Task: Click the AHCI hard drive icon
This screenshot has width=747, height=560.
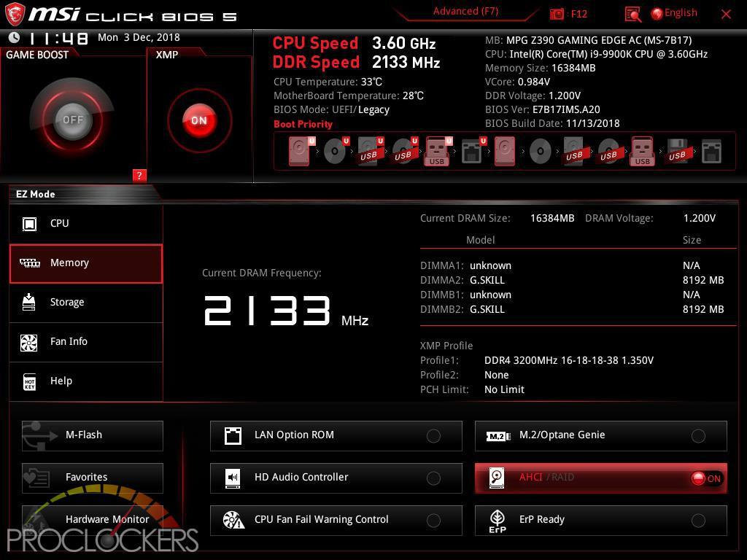Action: (497, 478)
